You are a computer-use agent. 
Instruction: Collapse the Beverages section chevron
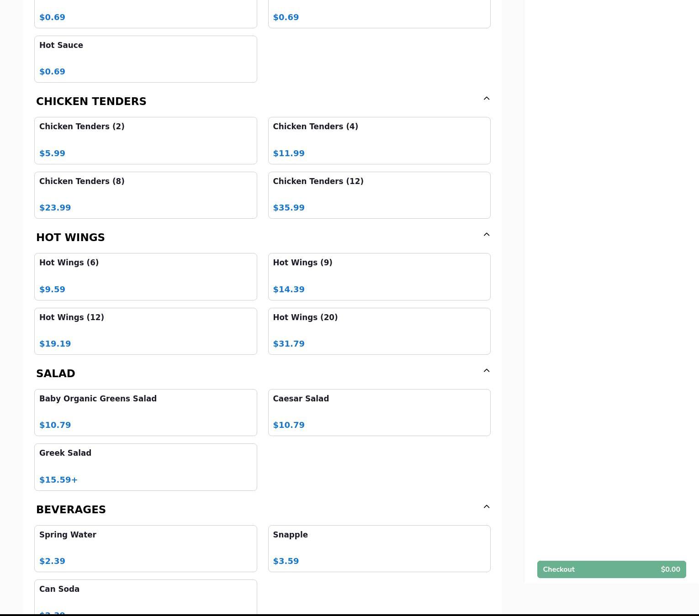coord(487,507)
